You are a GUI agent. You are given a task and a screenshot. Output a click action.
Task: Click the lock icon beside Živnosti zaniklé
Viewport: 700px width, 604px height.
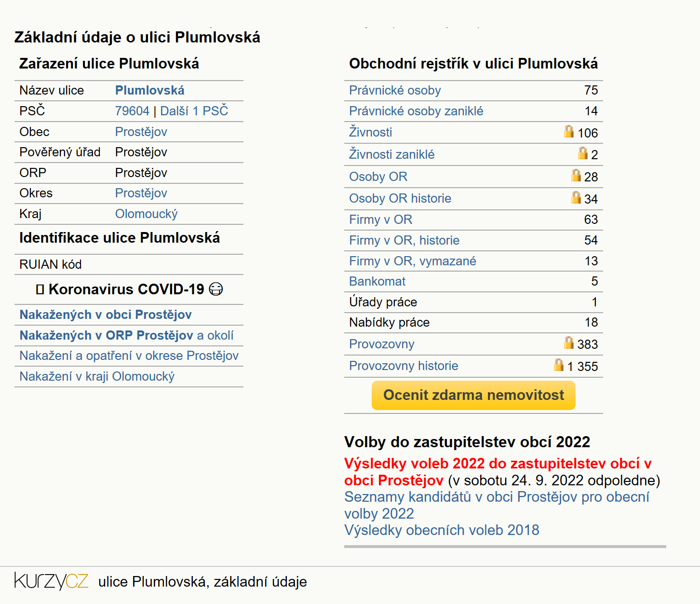[583, 153]
